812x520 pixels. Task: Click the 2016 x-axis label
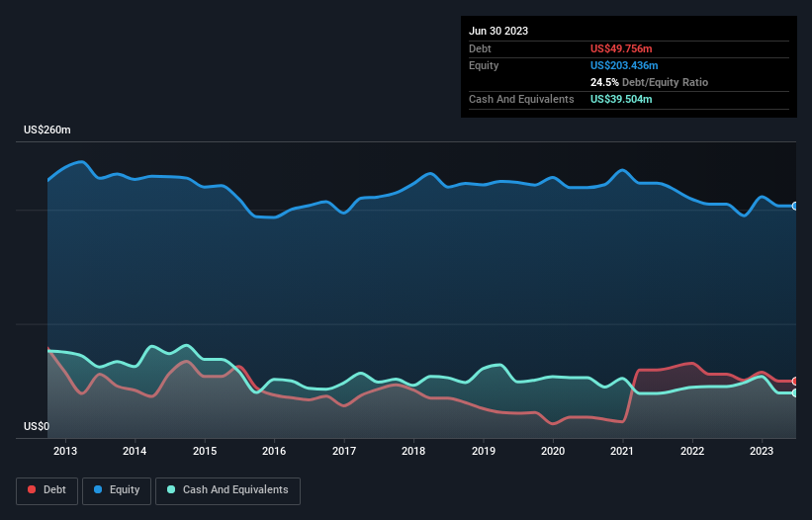tap(274, 451)
